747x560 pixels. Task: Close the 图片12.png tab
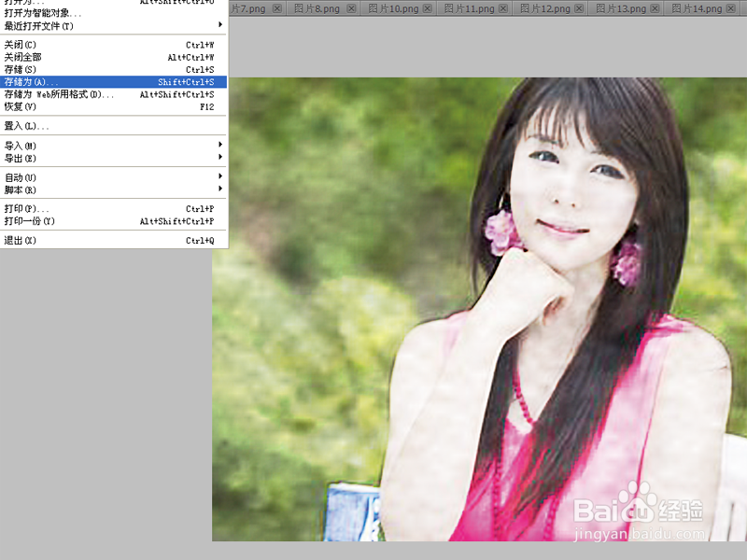[579, 8]
